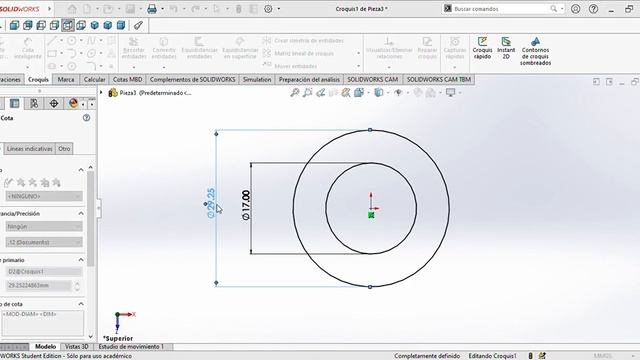Click Convertir entidades tool
640x360 pixels.
coord(164,48)
